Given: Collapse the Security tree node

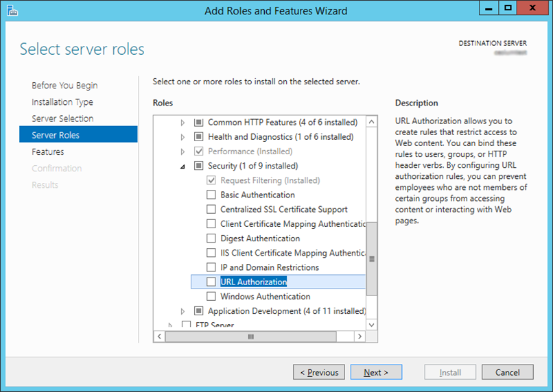Looking at the screenshot, I should pyautogui.click(x=183, y=167).
